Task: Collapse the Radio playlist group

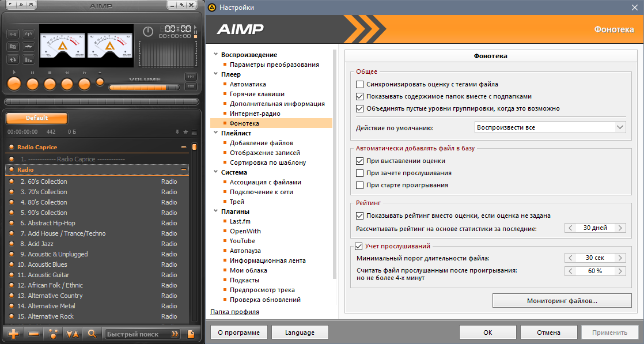Action: (184, 169)
